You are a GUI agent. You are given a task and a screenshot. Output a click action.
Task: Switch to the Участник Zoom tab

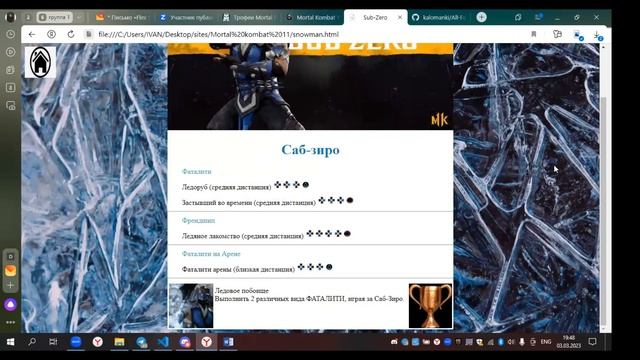coord(186,18)
